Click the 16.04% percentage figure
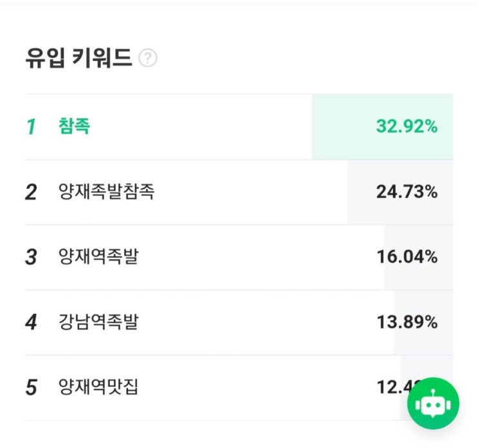The height and width of the screenshot is (448, 478). click(x=407, y=257)
